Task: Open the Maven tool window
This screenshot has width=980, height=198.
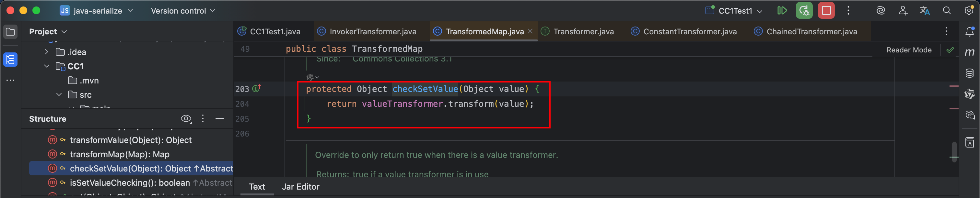Action: (969, 52)
